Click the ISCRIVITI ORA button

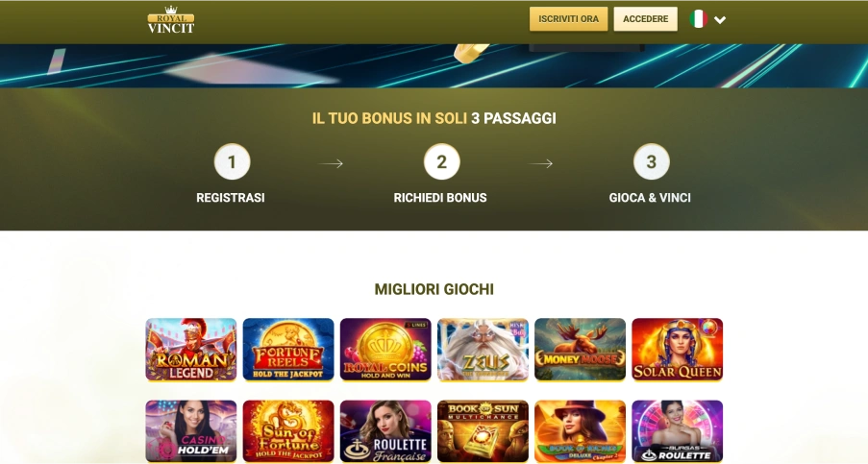(x=568, y=19)
